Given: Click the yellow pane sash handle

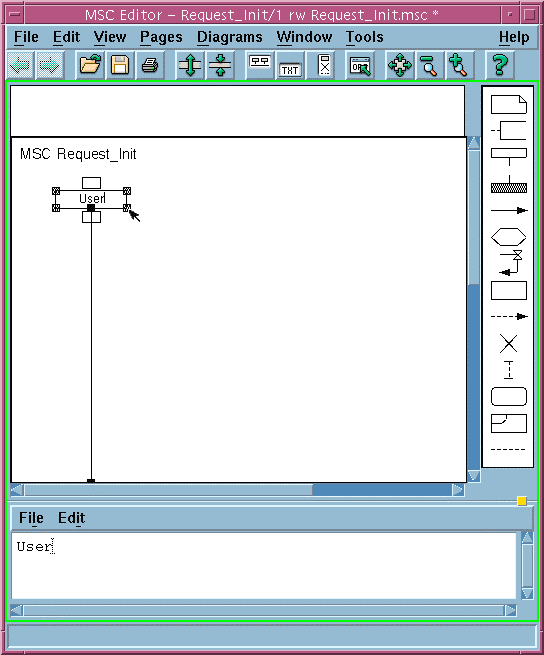Looking at the screenshot, I should tap(522, 501).
